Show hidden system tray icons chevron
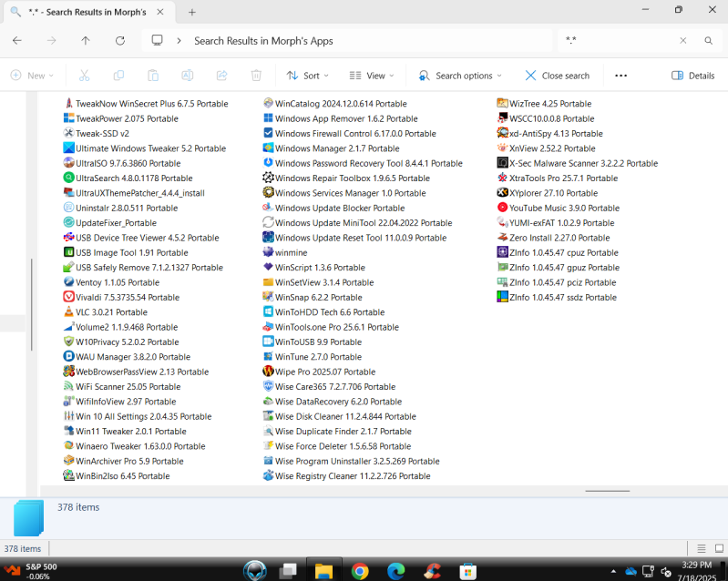Screen dimensions: 728x581 [613, 571]
